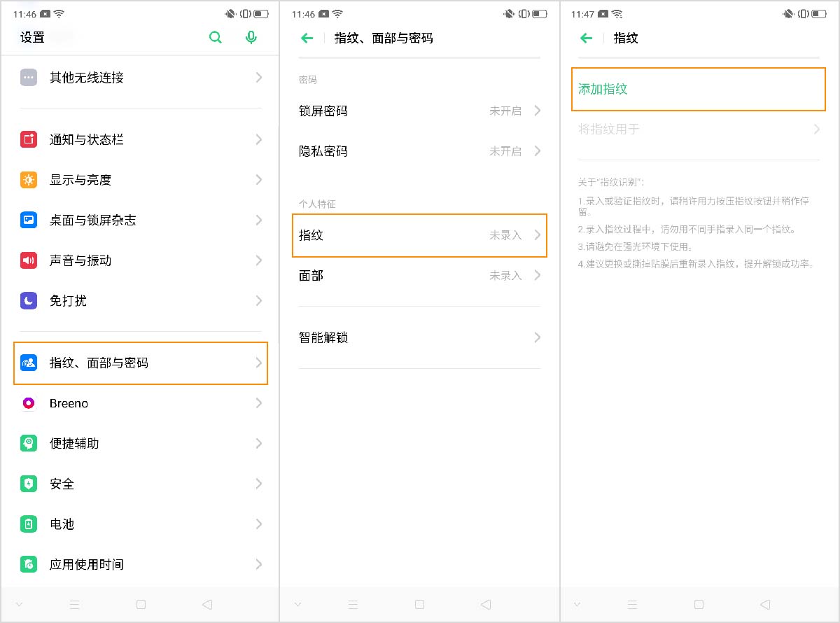Tap the down-chevron key on Settings screen
Image resolution: width=840 pixels, height=623 pixels.
19,604
